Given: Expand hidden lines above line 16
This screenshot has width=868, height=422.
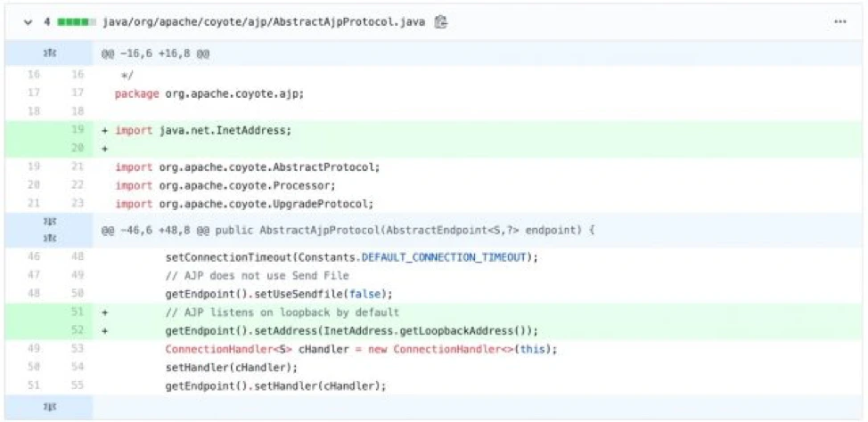Looking at the screenshot, I should pyautogui.click(x=49, y=53).
